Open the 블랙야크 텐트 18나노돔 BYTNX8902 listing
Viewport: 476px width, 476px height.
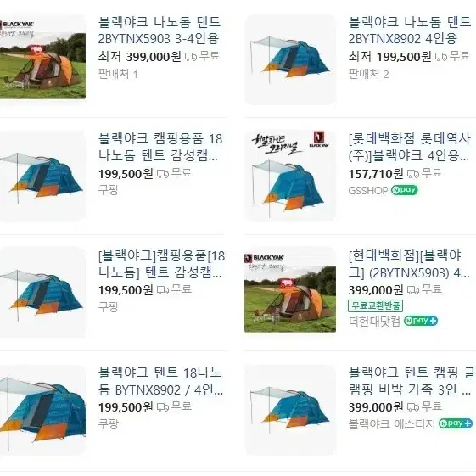160,381
